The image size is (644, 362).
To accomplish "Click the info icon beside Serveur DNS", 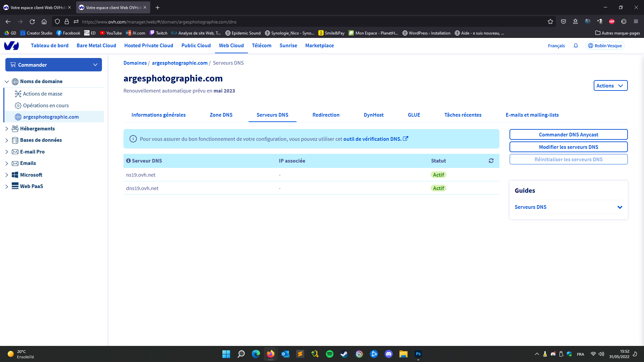I will coord(128,161).
